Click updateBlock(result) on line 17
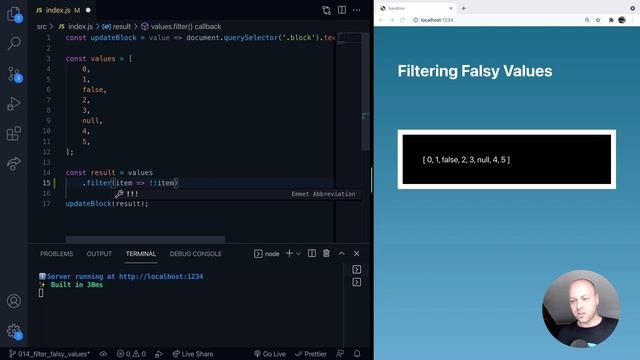 [107, 204]
